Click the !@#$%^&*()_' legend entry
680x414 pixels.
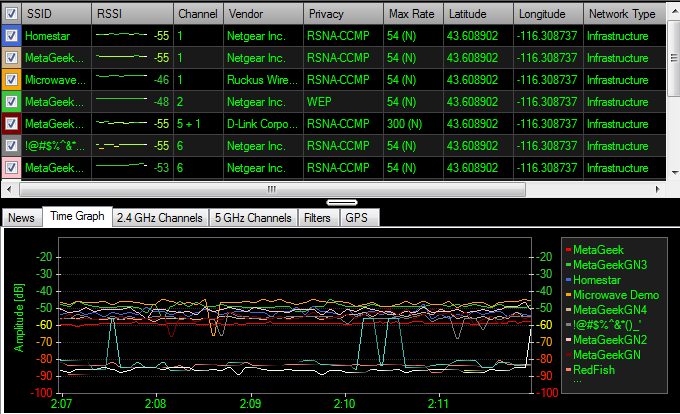(604, 325)
